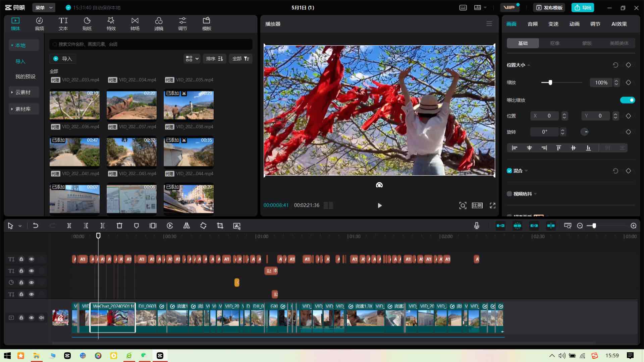The height and width of the screenshot is (362, 644).
Task: Toggle the 等比缩放 uniform scale switch
Action: 627,100
